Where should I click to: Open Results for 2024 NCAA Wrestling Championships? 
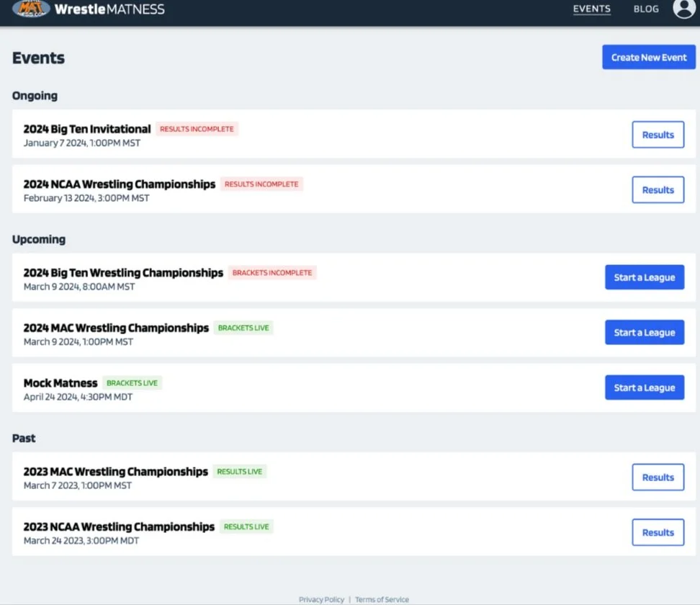coord(658,189)
